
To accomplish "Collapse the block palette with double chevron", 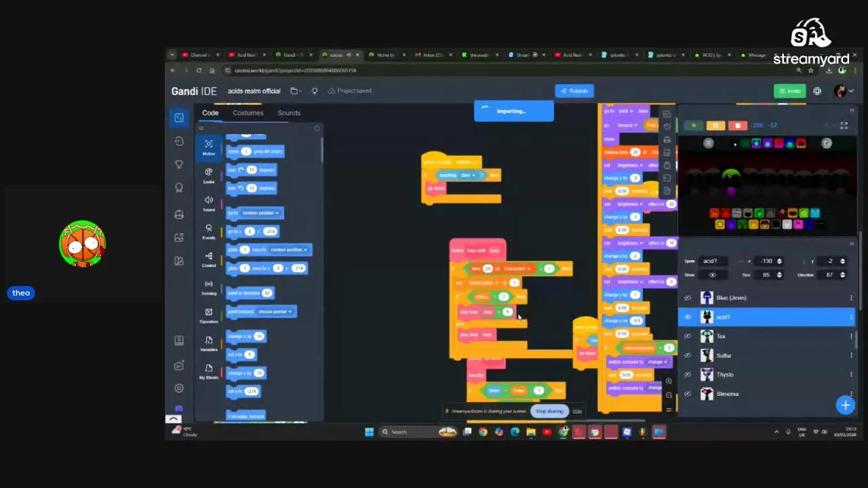I will click(x=201, y=128).
